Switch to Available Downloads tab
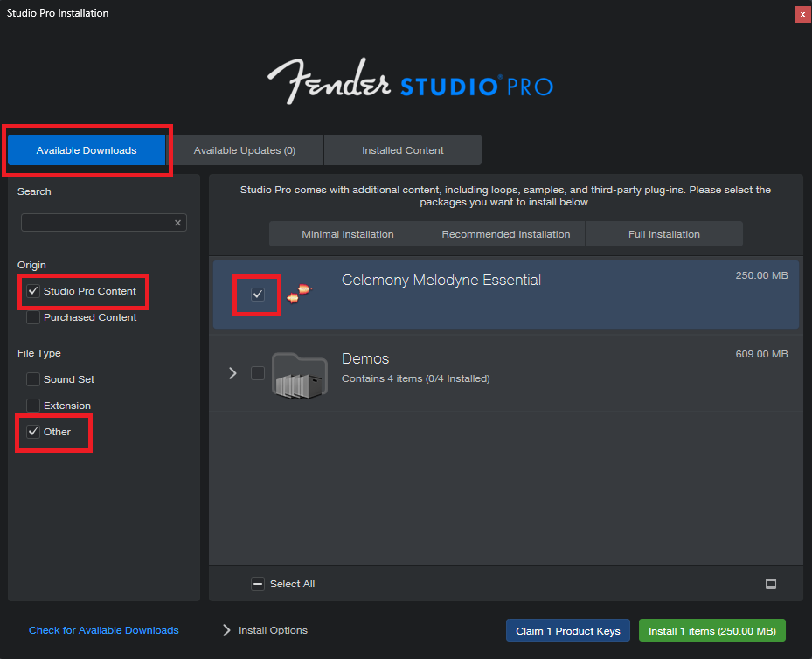The image size is (812, 659). tap(87, 150)
